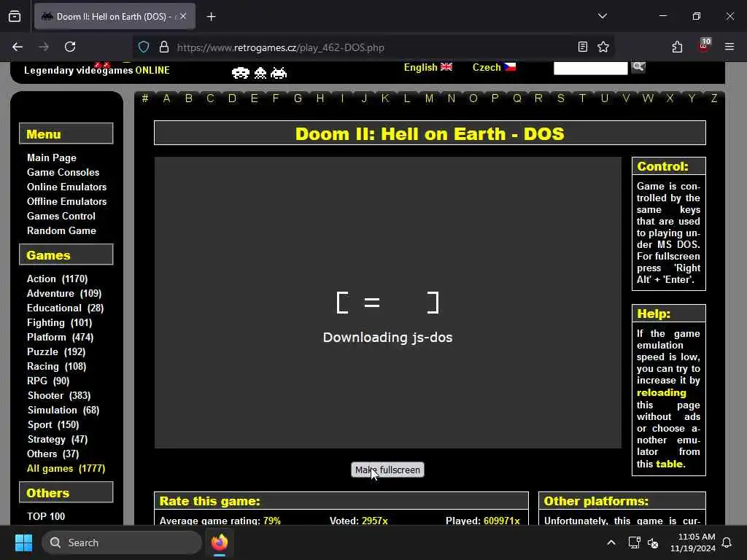747x560 pixels.
Task: Browse Strategy games category
Action: click(57, 440)
